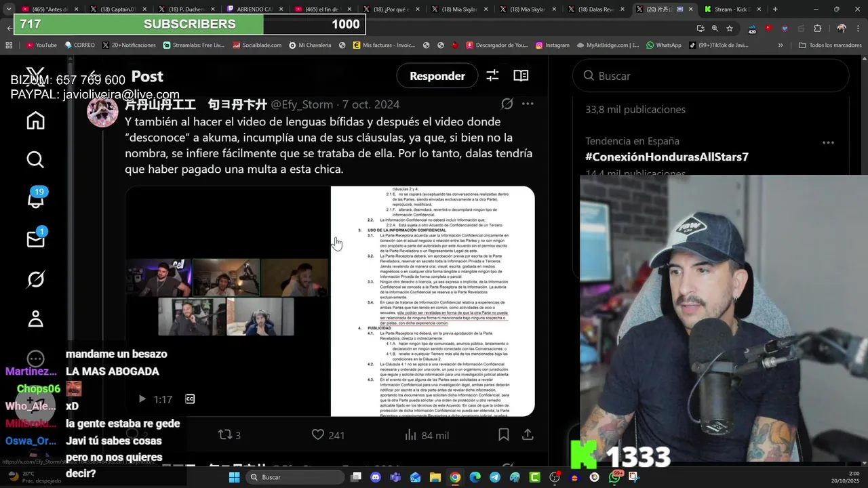Open Discord from the taskbar
The width and height of the screenshot is (868, 488).
376,477
